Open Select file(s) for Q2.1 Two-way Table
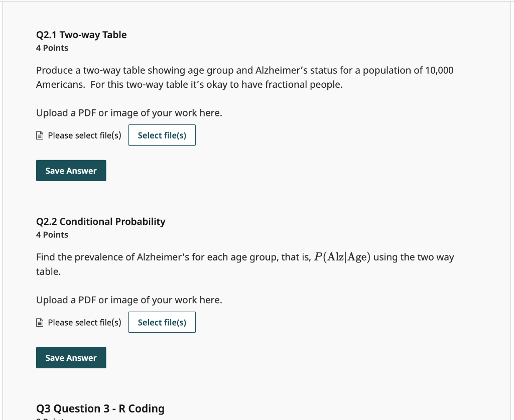Image resolution: width=514 pixels, height=420 pixels. [x=162, y=135]
